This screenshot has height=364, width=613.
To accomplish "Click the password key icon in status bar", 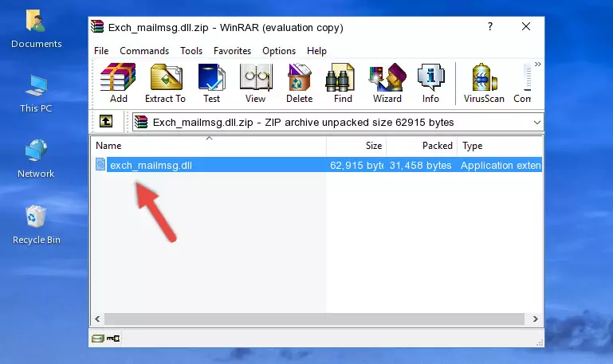I will 113,339.
